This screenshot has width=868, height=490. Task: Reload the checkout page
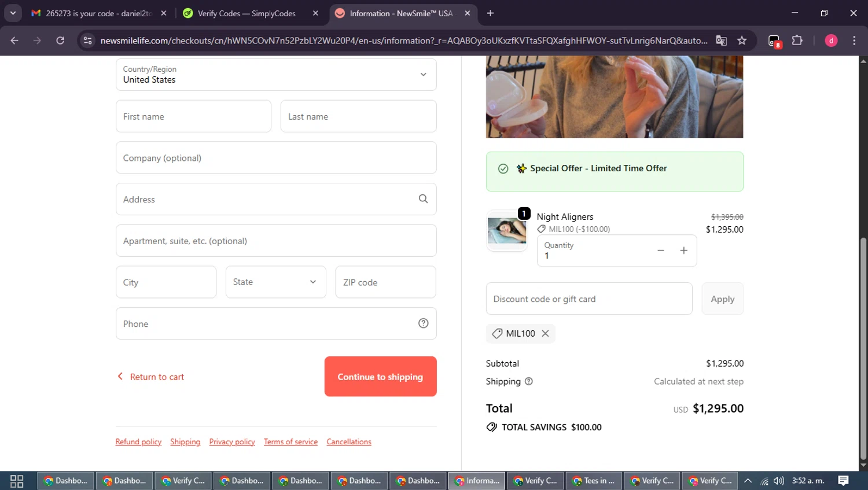coord(60,40)
